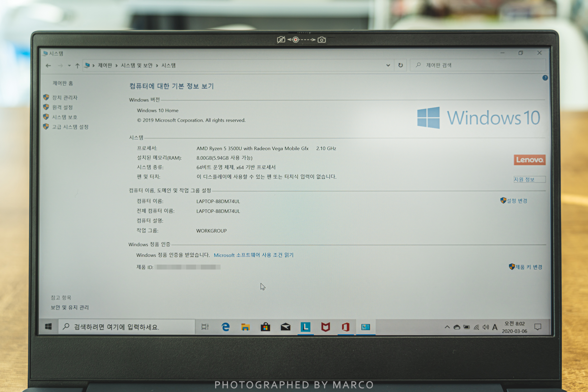588x392 pixels.
Task: Expand the address bar history dropdown
Action: 388,65
